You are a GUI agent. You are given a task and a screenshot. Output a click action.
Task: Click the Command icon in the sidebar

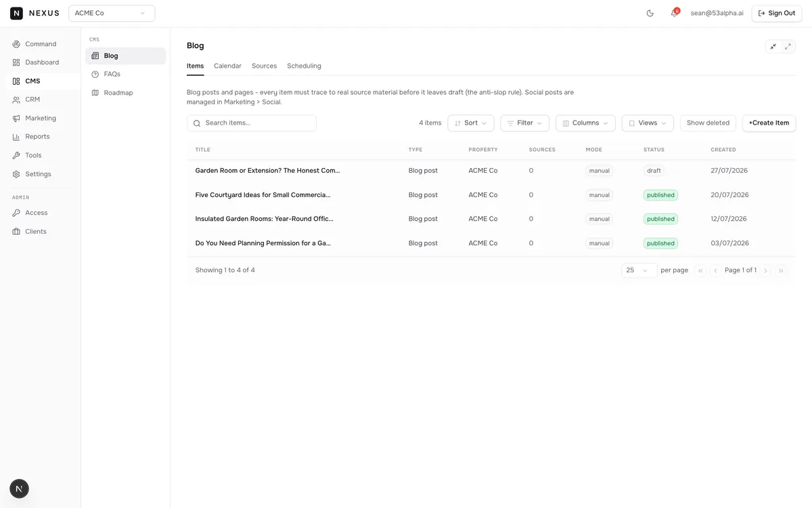[x=16, y=44]
